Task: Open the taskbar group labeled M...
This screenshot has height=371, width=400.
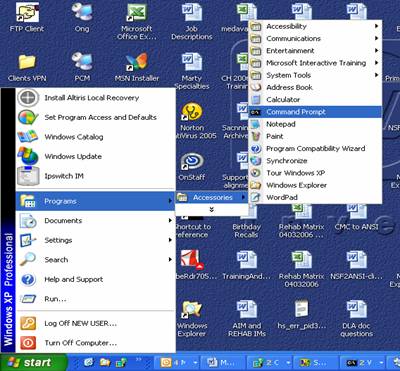Action: click(x=223, y=363)
